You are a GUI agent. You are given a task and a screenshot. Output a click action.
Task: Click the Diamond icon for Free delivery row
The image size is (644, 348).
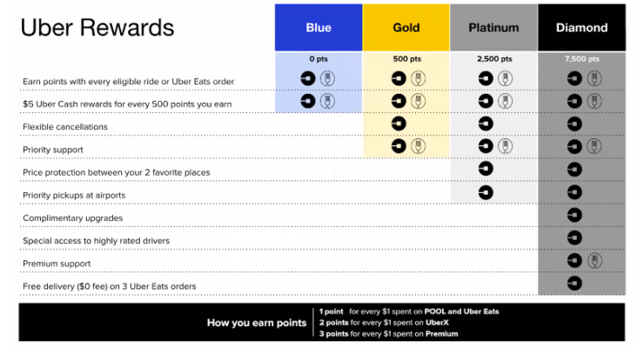[x=574, y=282]
